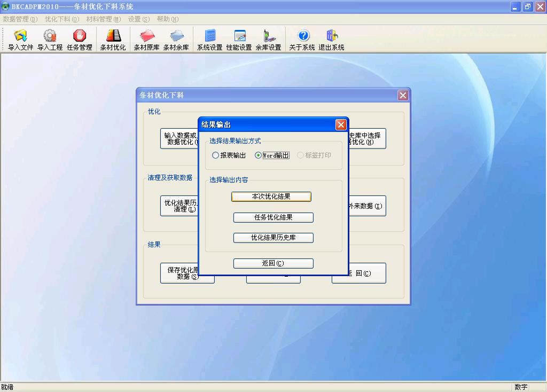Image resolution: width=547 pixels, height=392 pixels.
Task: Click the 清理及获取数据 group label
Action: click(x=170, y=178)
